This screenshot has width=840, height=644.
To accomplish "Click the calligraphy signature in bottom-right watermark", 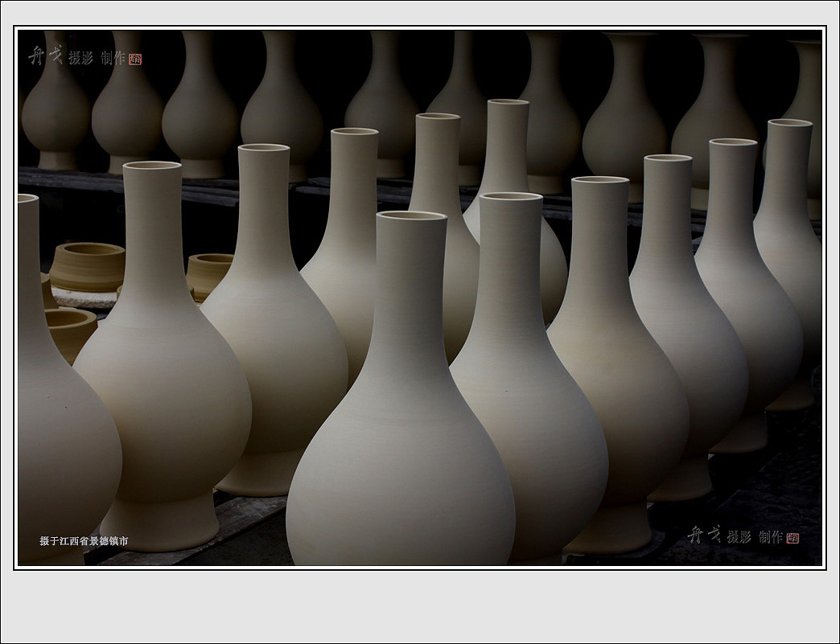I will [x=704, y=535].
